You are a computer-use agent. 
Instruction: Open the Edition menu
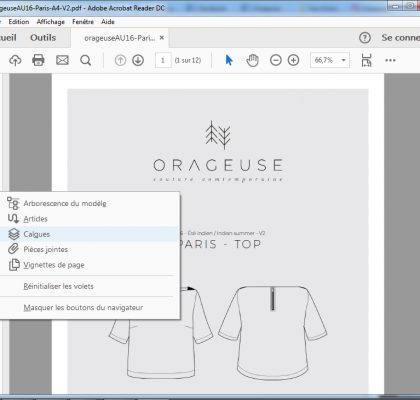[19, 22]
